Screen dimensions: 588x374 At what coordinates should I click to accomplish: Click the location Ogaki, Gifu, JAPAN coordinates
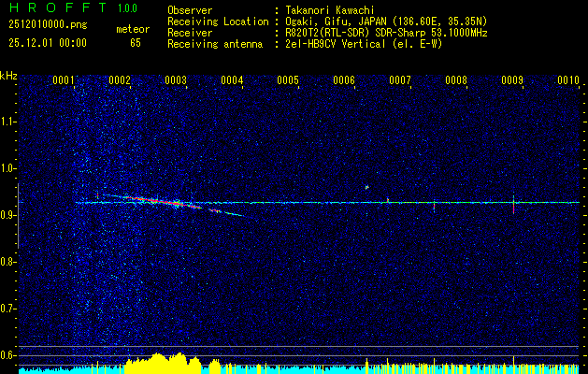coord(386,22)
